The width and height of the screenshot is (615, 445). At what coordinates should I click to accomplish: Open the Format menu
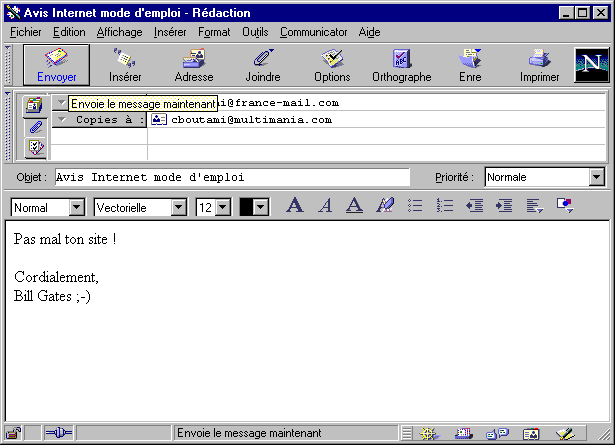pos(214,32)
